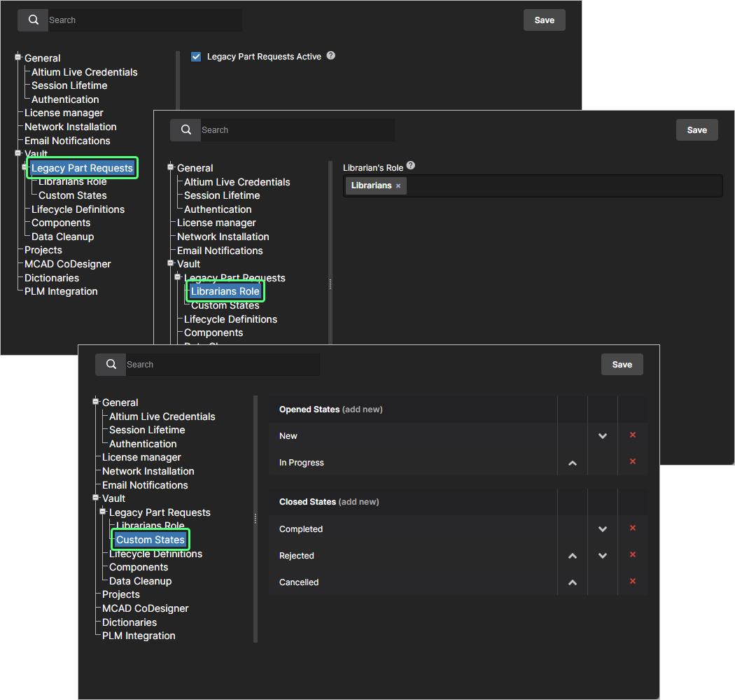Viewport: 735px width, 700px height.
Task: Focus the Search field in the top window
Action: 146,20
